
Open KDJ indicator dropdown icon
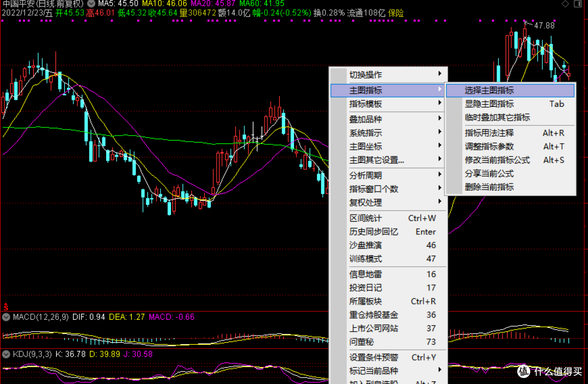tap(6, 354)
